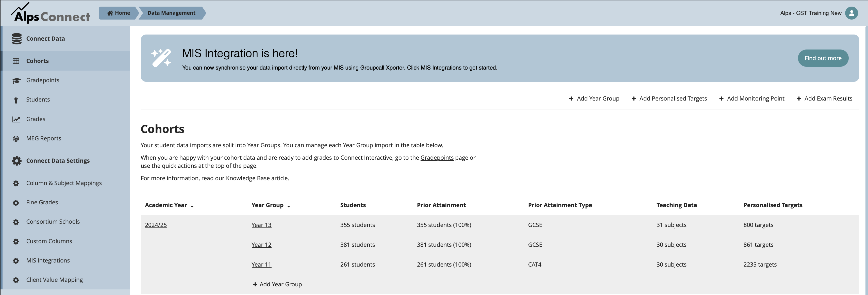Click the Prior Attainment Type column header
This screenshot has height=295, width=868.
560,205
